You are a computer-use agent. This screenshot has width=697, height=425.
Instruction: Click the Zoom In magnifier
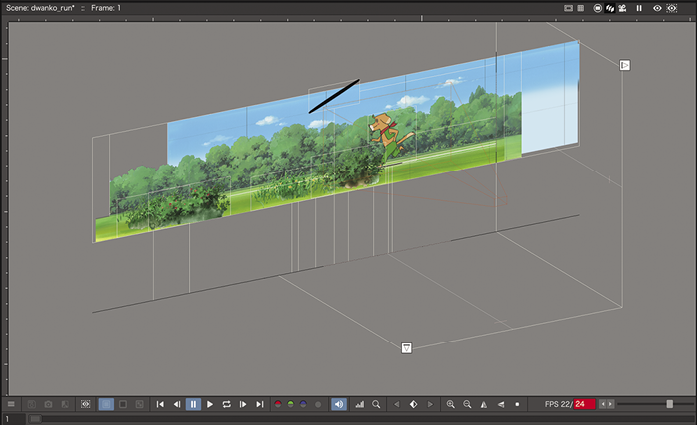click(x=450, y=404)
